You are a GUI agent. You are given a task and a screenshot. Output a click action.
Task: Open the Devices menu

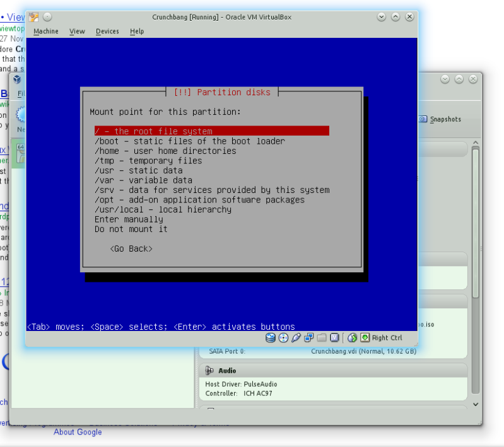[x=107, y=31]
